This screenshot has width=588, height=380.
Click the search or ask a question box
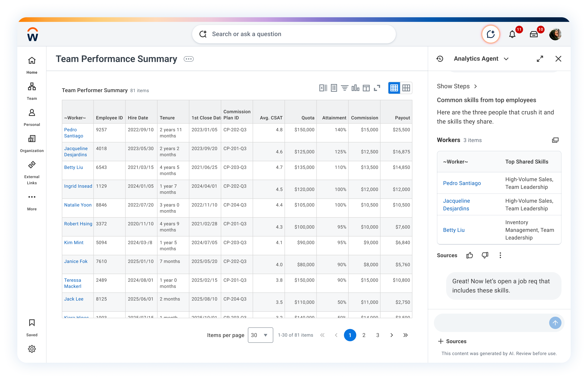pos(294,34)
